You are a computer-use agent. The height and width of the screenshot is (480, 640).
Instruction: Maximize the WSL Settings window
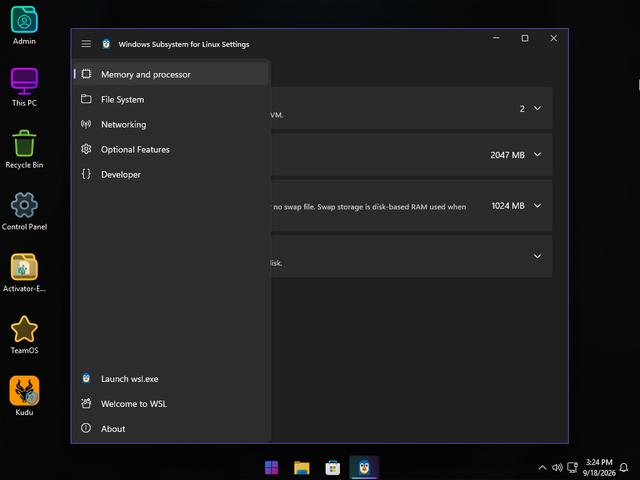click(x=525, y=38)
